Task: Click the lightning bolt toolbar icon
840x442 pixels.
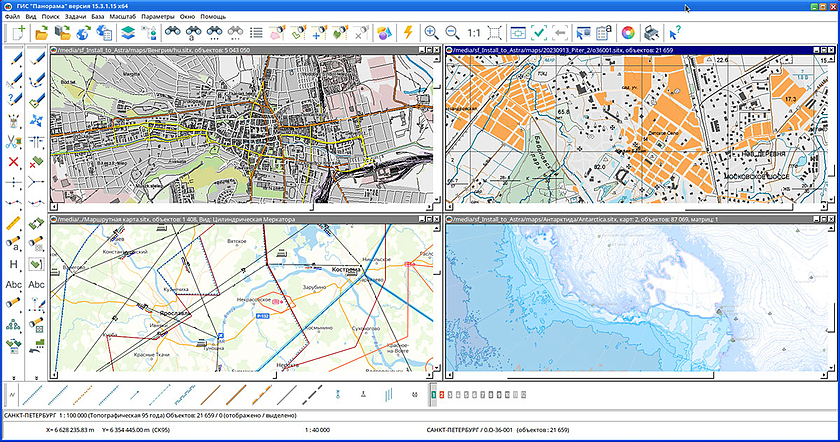Action: [x=407, y=34]
